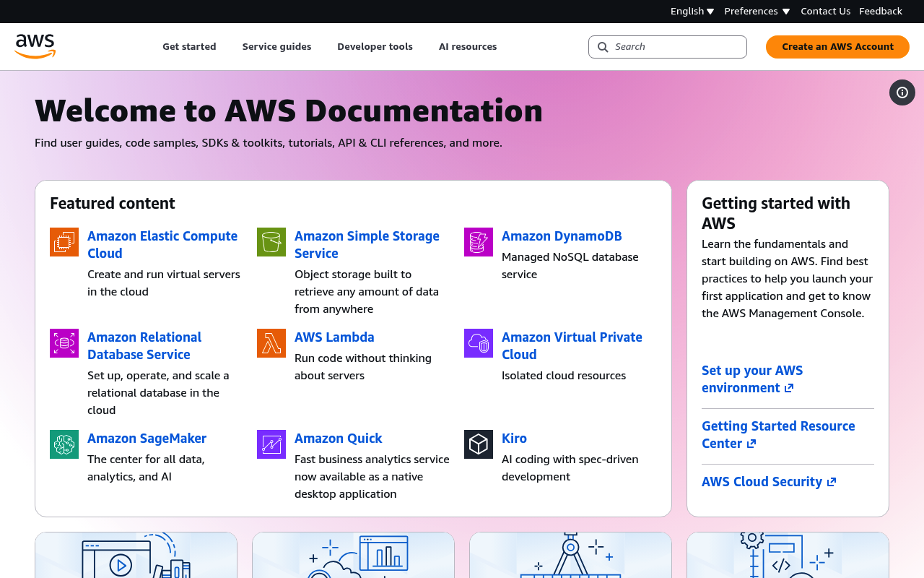This screenshot has height=578, width=924.
Task: Open Amazon Virtual Private Cloud link
Action: click(572, 345)
